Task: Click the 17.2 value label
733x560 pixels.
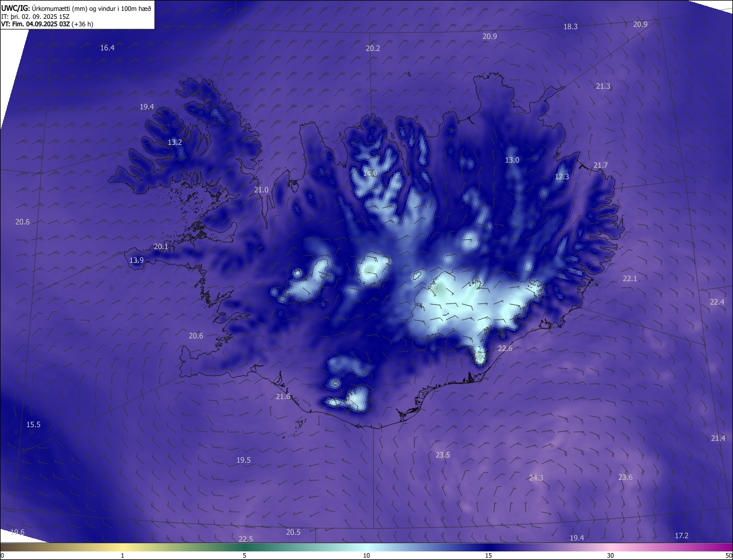Action: click(681, 536)
